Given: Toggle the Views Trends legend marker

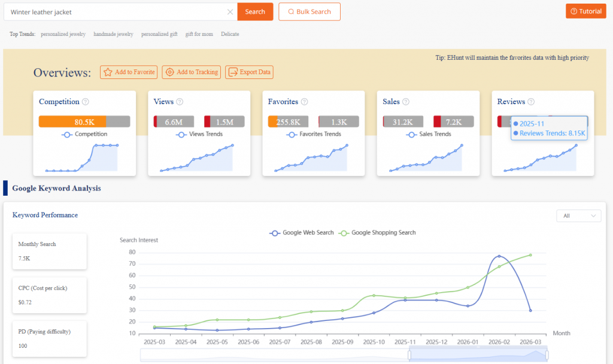Looking at the screenshot, I should pos(181,134).
